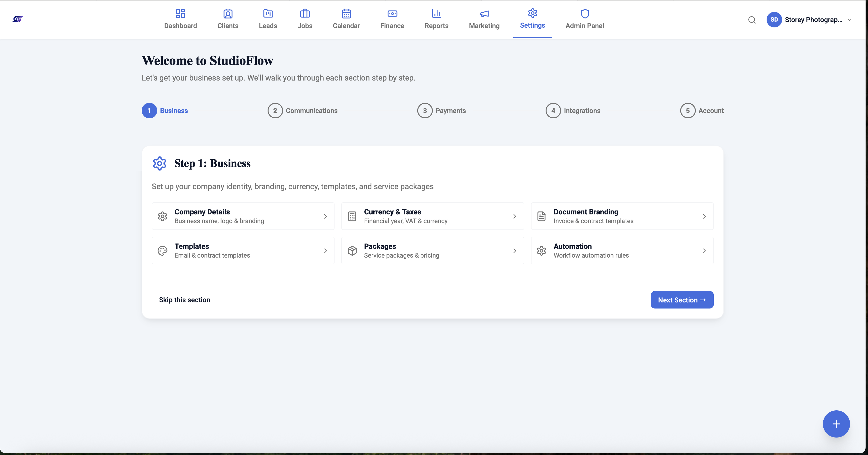Click 'Invoice & contract templates' subtitle
868x455 pixels.
(x=593, y=221)
